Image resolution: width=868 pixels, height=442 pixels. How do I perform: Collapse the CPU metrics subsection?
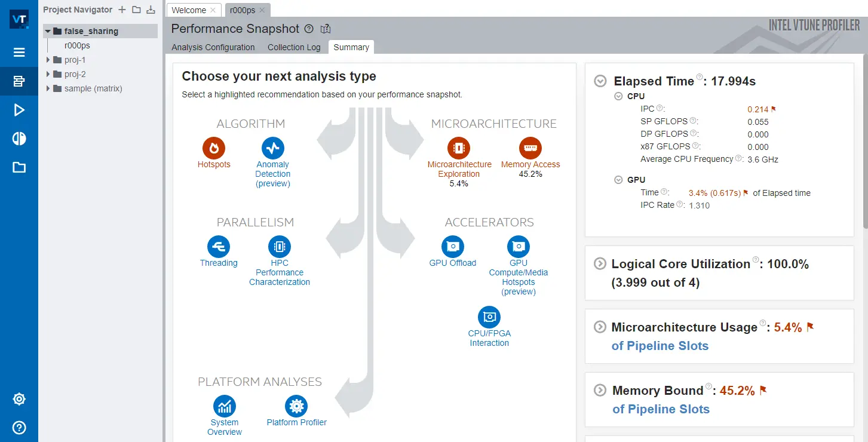point(618,96)
